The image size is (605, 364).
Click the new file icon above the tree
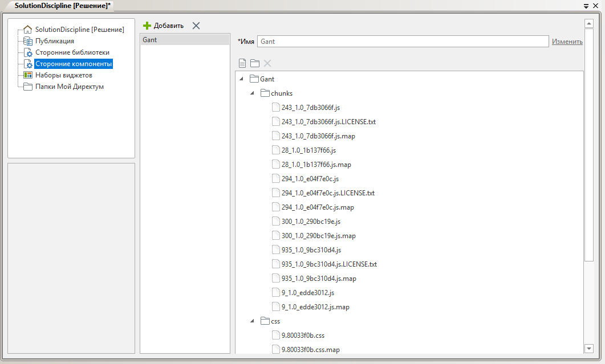coord(242,63)
